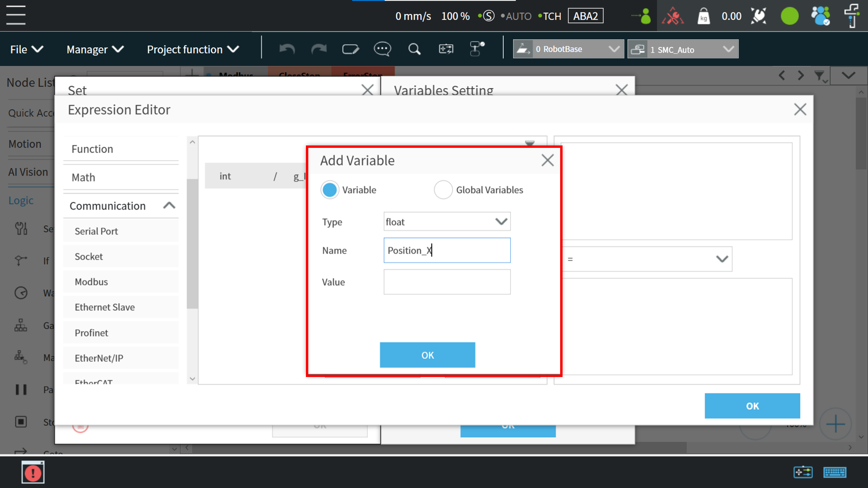
Task: Click the magnifier search icon
Action: (414, 49)
